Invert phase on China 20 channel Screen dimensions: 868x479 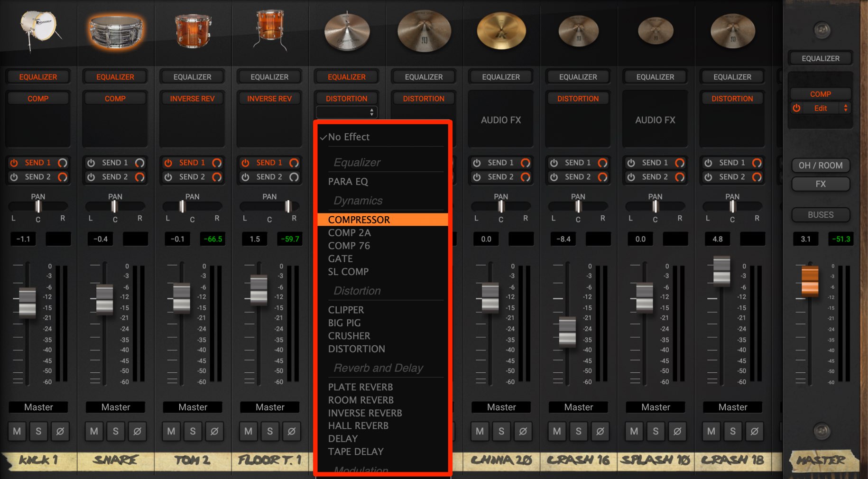click(523, 431)
